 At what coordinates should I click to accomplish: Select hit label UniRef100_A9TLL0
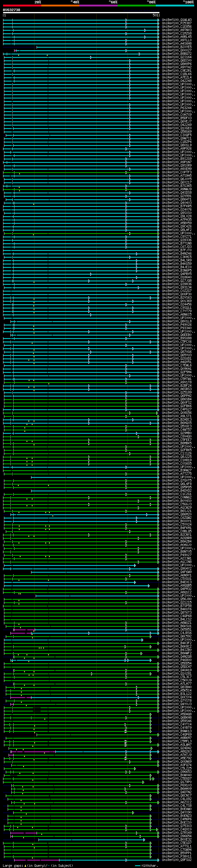[x=177, y=40]
